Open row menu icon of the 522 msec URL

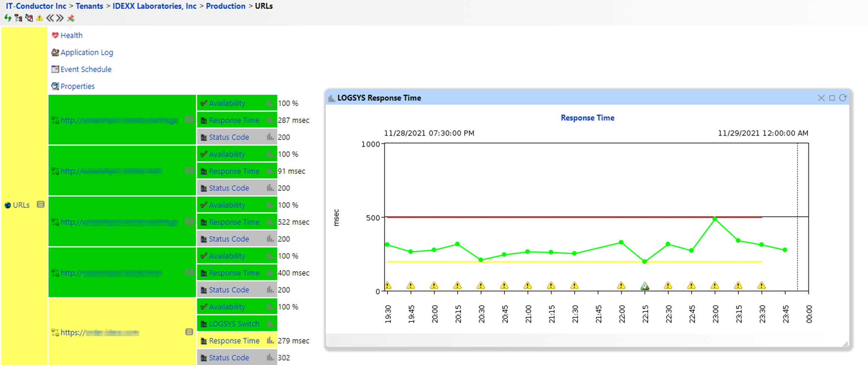pos(189,221)
